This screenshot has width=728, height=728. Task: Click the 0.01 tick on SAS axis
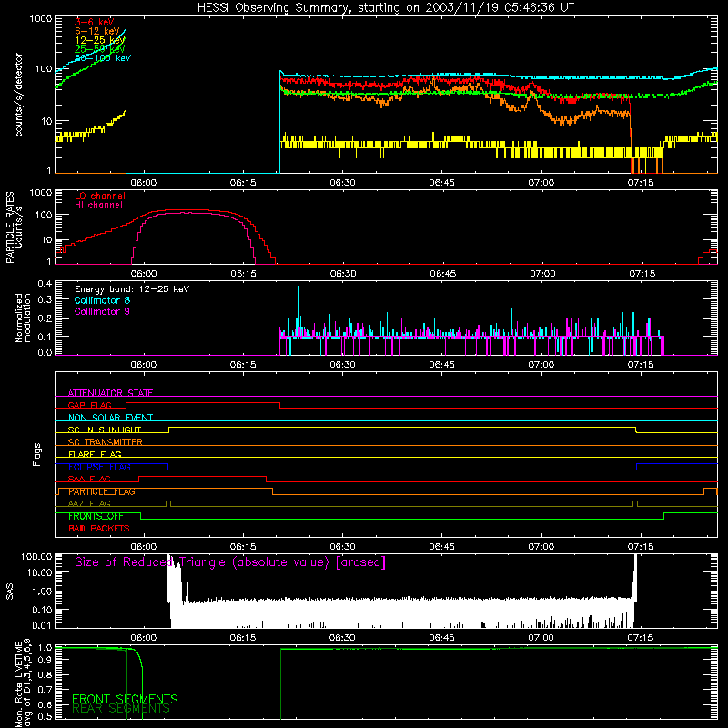(42, 625)
